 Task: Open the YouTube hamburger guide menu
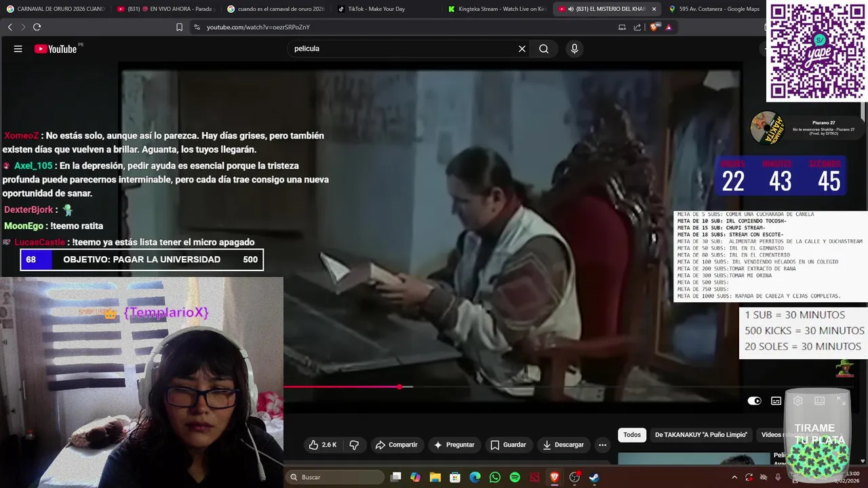click(x=18, y=49)
